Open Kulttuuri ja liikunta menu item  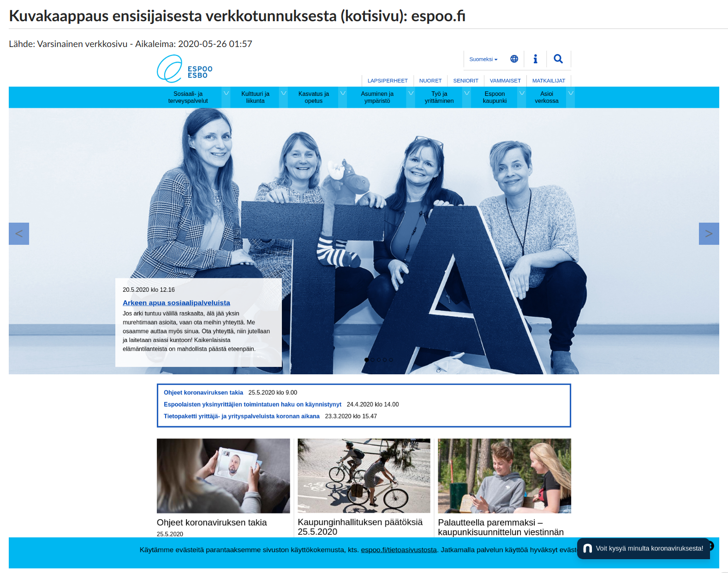(x=255, y=97)
